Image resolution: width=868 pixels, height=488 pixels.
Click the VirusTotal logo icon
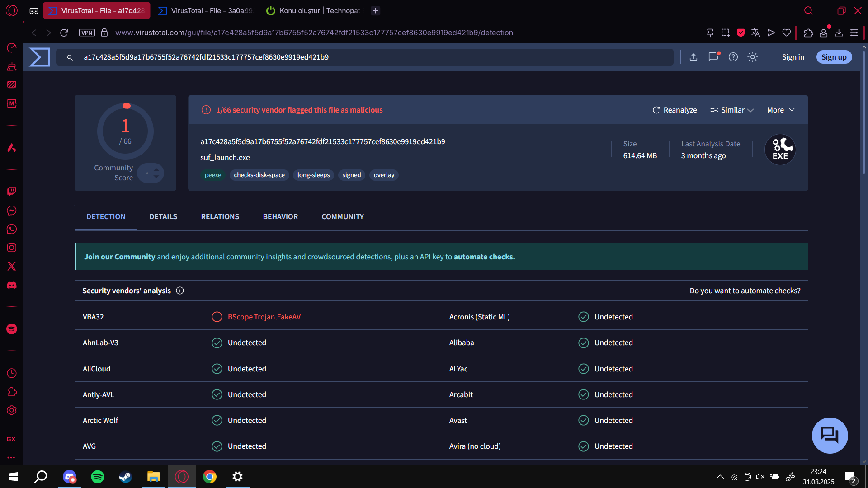point(40,57)
